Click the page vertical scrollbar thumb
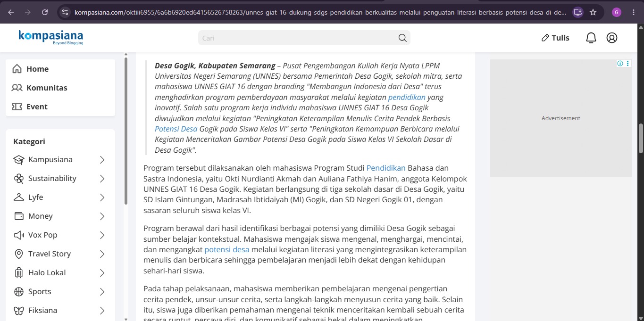644x321 pixels. (x=641, y=138)
